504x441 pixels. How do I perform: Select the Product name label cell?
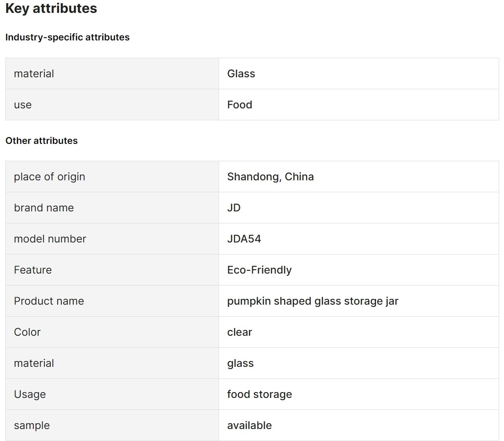click(x=112, y=301)
